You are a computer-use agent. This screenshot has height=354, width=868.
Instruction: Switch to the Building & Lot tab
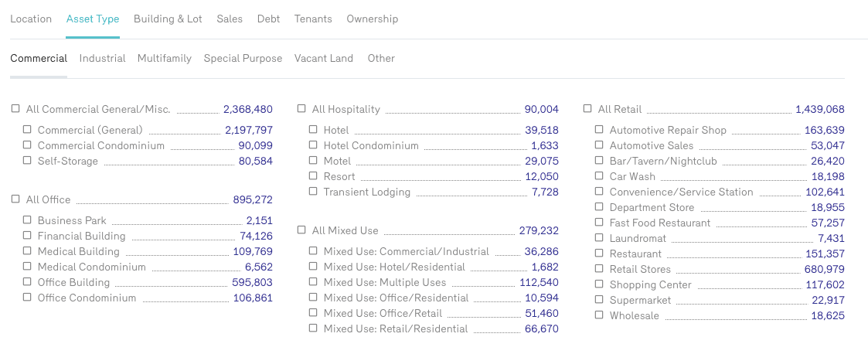(168, 19)
